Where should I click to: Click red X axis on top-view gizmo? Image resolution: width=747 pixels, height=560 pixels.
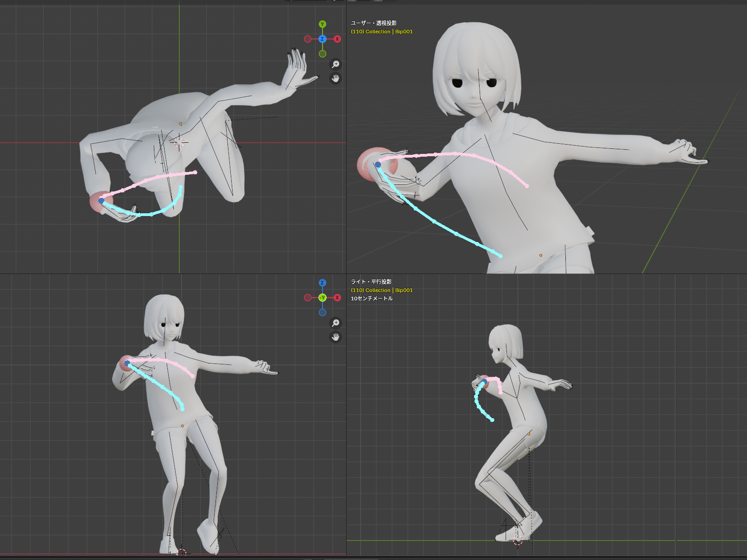point(337,39)
